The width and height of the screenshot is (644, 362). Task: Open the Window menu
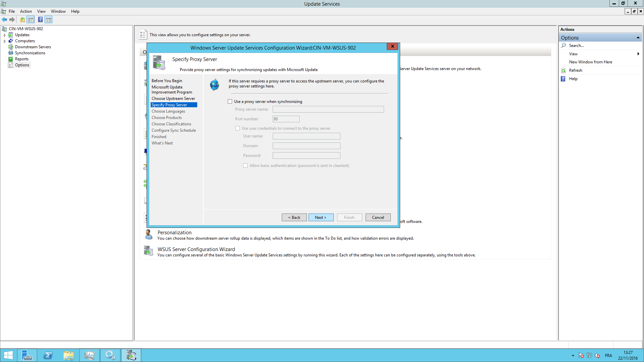point(58,11)
